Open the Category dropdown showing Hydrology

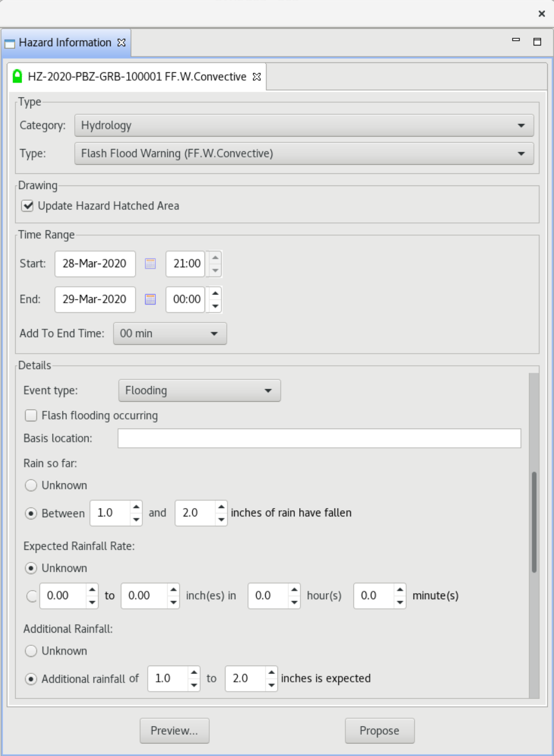pyautogui.click(x=303, y=126)
